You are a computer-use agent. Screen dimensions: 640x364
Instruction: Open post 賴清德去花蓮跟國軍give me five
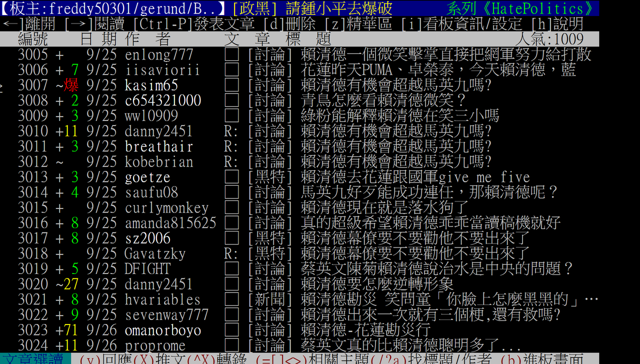(x=415, y=177)
